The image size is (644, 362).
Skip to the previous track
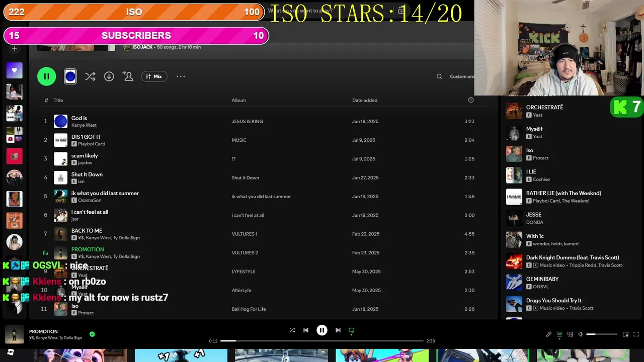click(x=306, y=330)
